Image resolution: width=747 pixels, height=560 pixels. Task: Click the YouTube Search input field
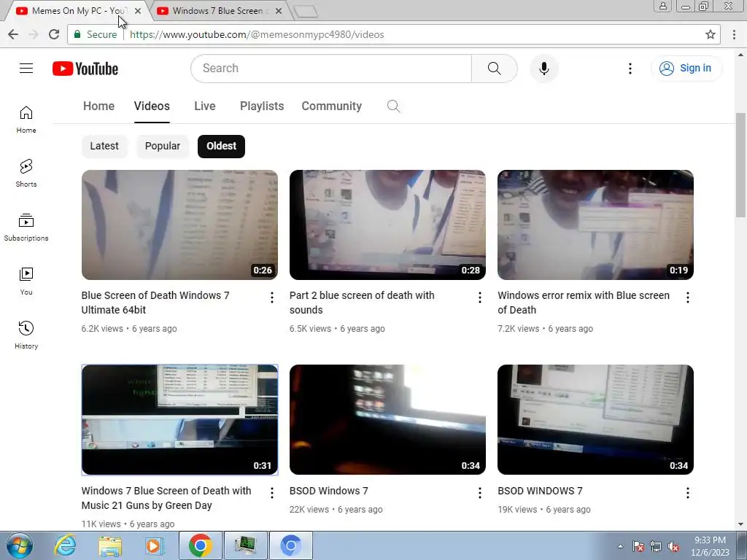tap(331, 69)
